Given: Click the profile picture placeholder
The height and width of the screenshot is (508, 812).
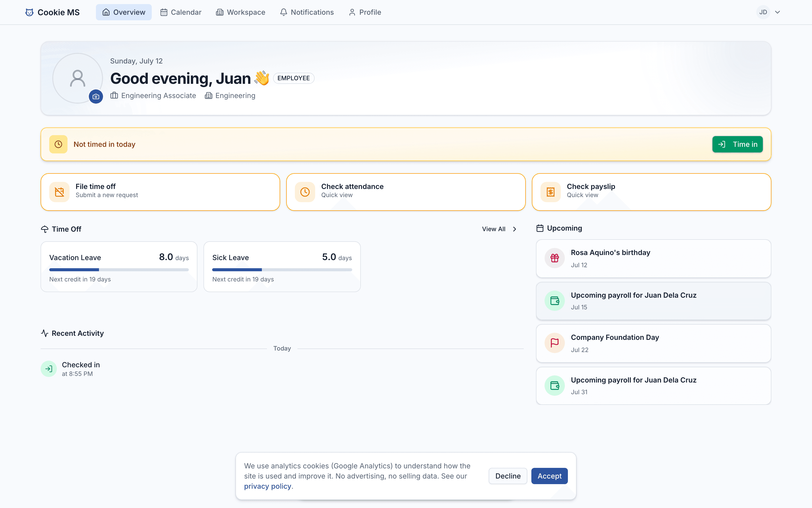Looking at the screenshot, I should pyautogui.click(x=77, y=78).
